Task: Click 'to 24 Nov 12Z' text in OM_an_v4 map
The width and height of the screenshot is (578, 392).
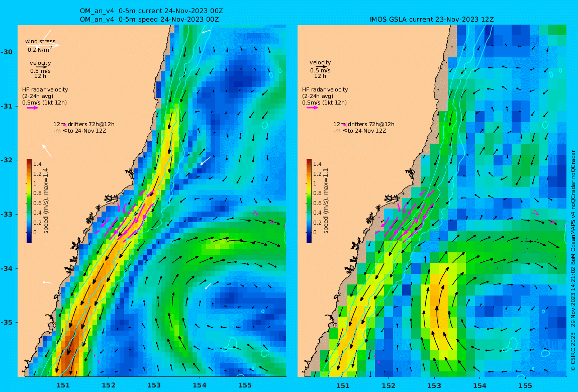Action: point(87,131)
